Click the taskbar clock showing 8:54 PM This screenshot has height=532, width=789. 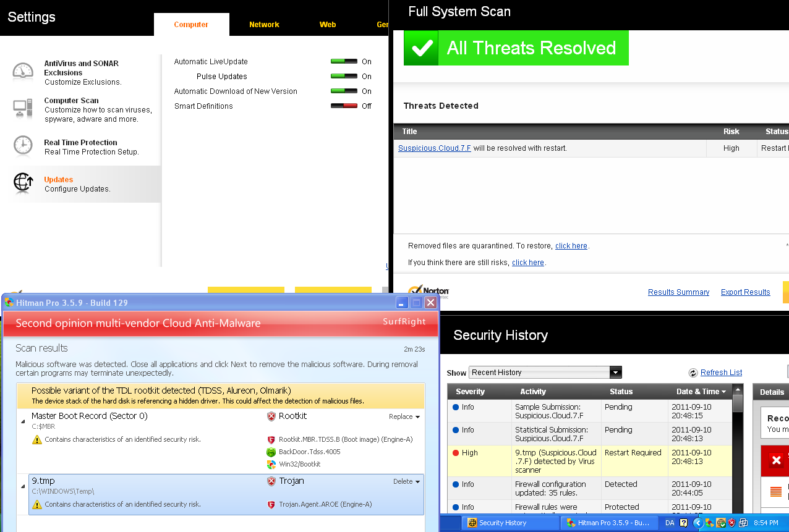point(766,523)
